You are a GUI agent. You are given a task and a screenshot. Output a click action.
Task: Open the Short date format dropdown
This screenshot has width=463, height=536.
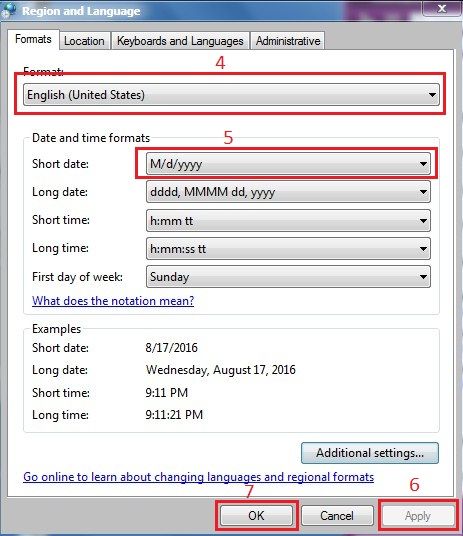tap(288, 164)
